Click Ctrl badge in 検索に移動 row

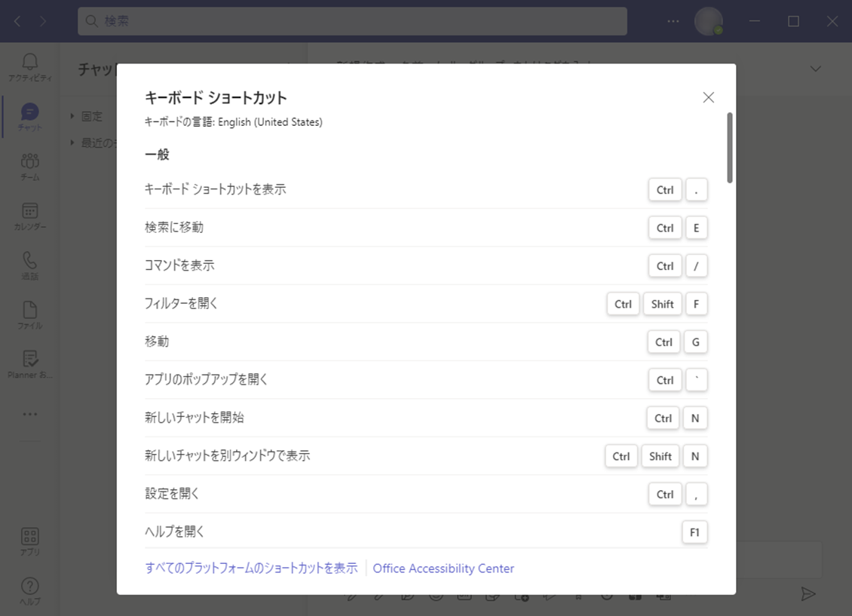point(665,228)
